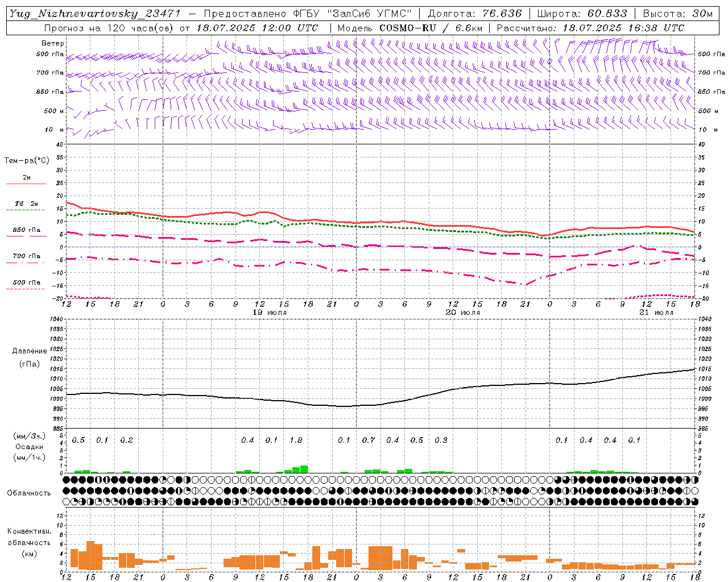Click the 'Td 2м' dew point legend entry
Screen dimensions: 728x582
click(x=27, y=203)
